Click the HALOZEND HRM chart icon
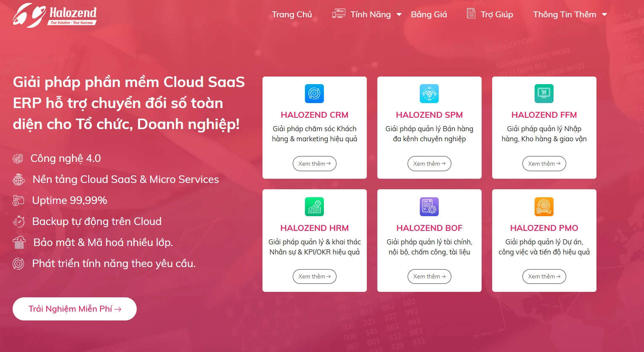The width and height of the screenshot is (644, 352). pyautogui.click(x=314, y=206)
